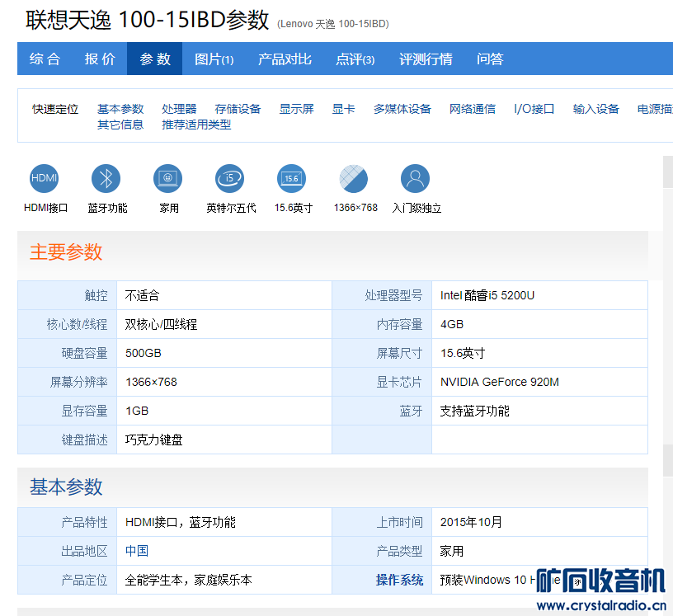Jump to 基本参数 section link
The height and width of the screenshot is (616, 673).
[120, 109]
